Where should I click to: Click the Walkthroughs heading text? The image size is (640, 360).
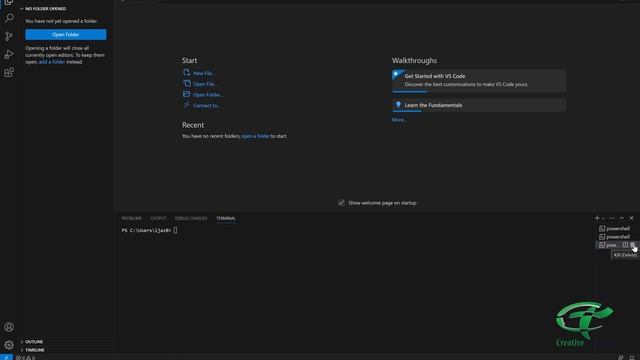coord(414,60)
